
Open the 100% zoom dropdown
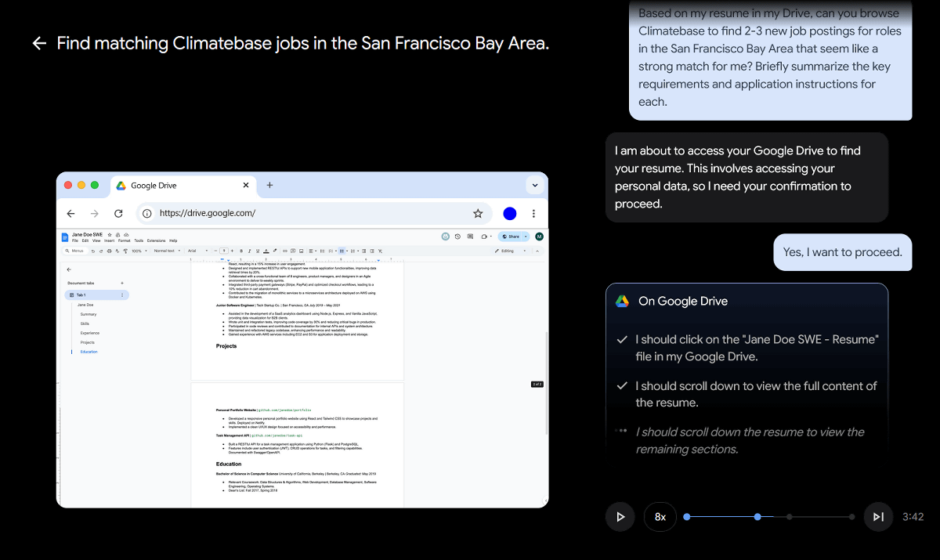[138, 251]
